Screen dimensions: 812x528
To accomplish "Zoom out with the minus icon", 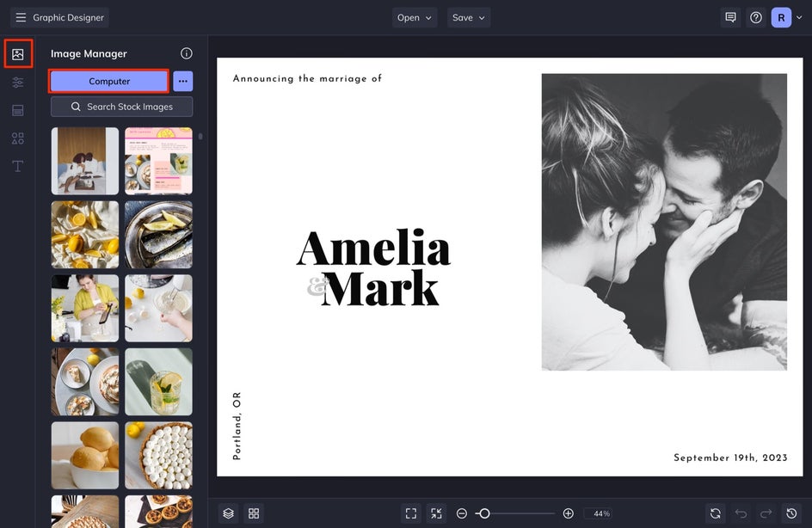I will [x=461, y=513].
